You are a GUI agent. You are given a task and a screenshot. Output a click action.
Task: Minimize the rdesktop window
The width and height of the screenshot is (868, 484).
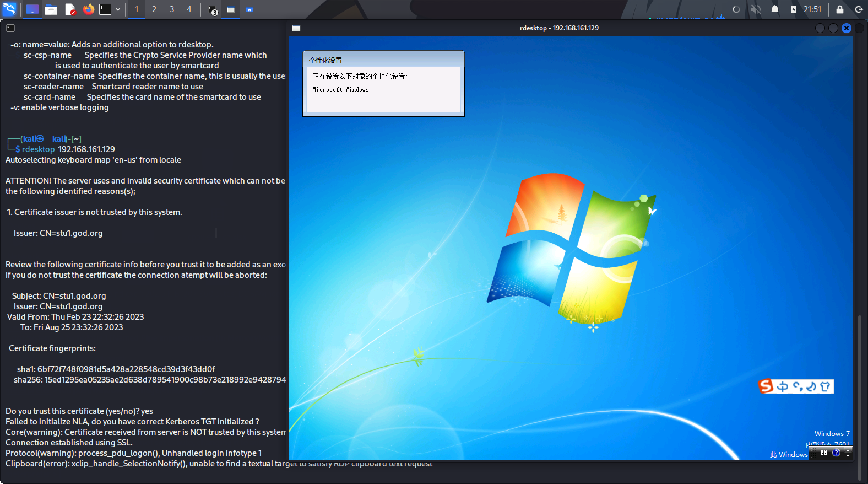pos(820,28)
